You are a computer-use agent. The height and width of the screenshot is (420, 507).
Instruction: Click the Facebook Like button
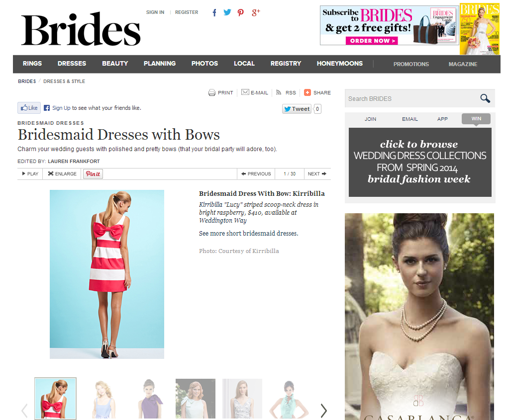click(x=29, y=108)
